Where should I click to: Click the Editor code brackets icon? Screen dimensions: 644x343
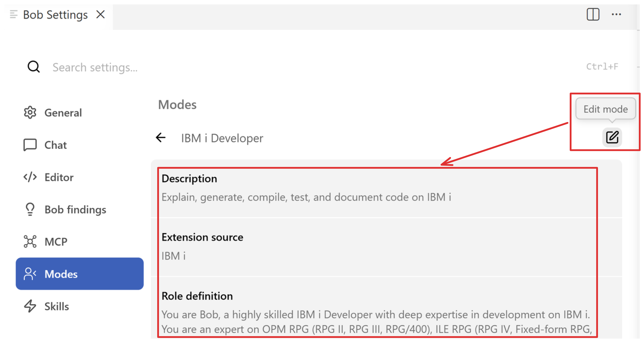click(30, 177)
